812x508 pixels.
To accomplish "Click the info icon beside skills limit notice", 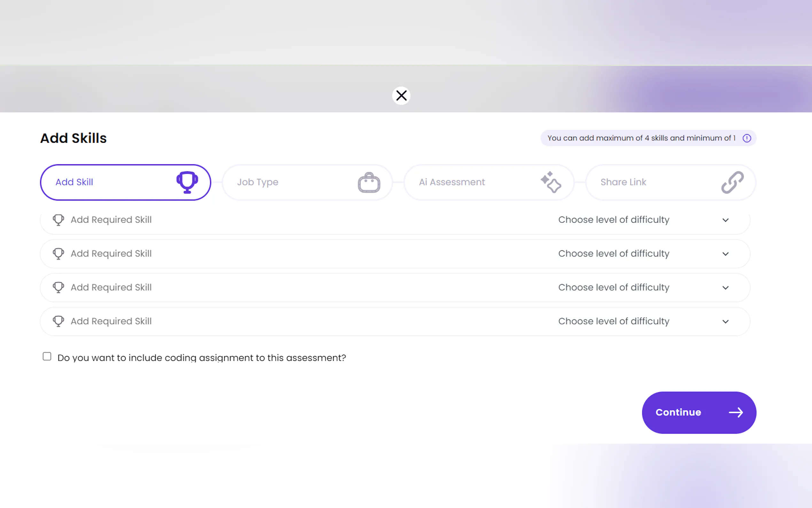I will [x=746, y=138].
